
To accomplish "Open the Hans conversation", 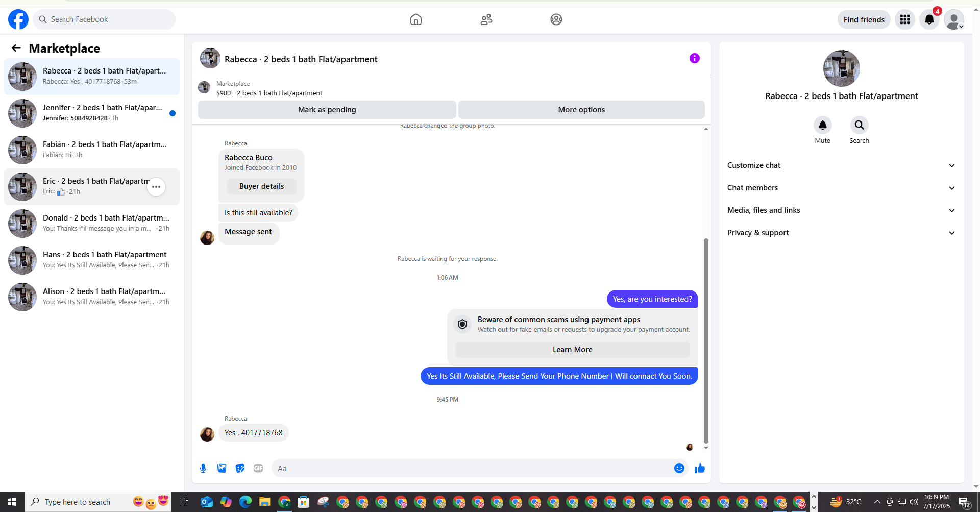I will point(92,260).
